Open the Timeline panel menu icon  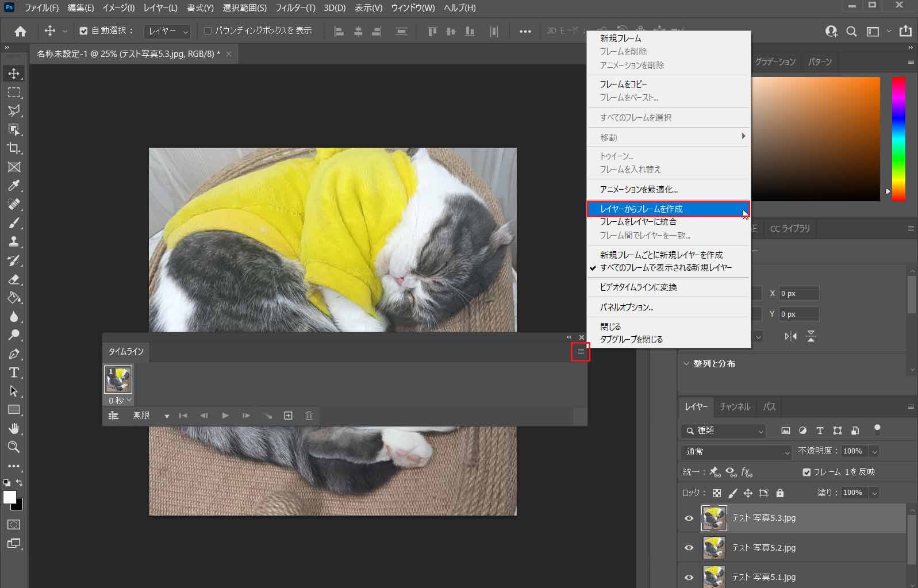pyautogui.click(x=581, y=352)
